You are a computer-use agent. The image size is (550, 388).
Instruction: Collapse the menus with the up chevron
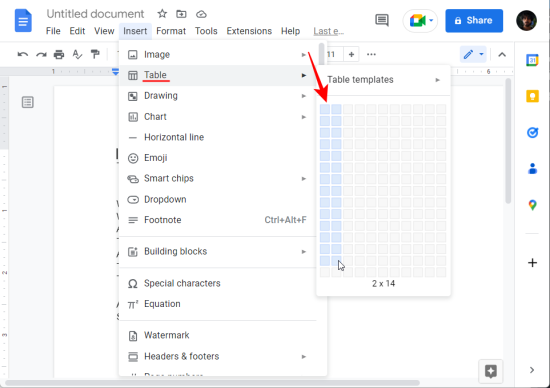point(502,55)
